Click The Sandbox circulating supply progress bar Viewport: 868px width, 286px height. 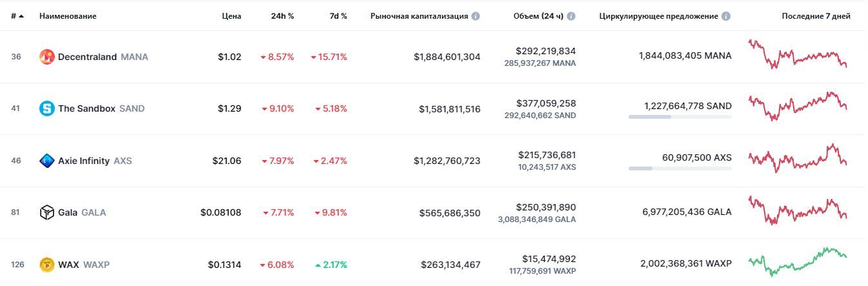[x=680, y=117]
